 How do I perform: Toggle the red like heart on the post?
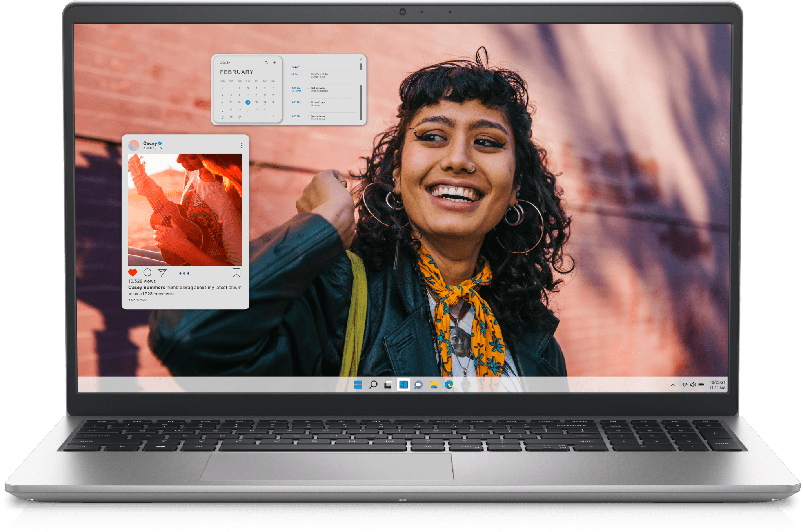[133, 273]
